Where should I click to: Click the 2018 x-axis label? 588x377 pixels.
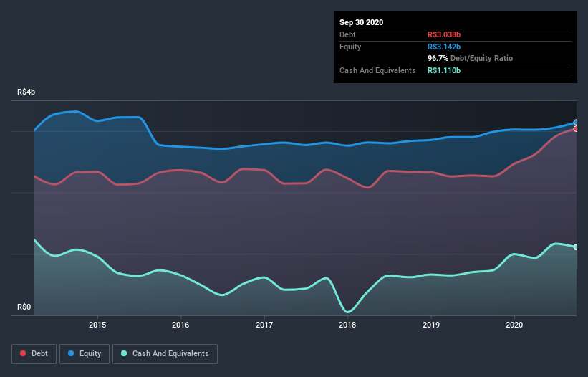[347, 325]
